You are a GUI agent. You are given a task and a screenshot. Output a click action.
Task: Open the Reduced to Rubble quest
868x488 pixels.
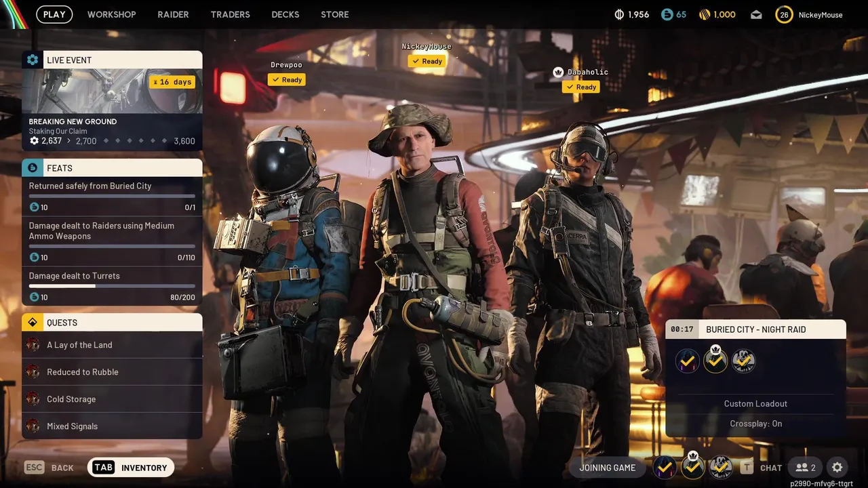tap(112, 372)
